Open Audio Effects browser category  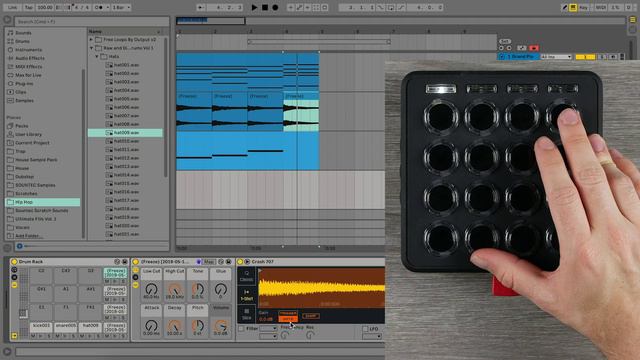coord(30,58)
